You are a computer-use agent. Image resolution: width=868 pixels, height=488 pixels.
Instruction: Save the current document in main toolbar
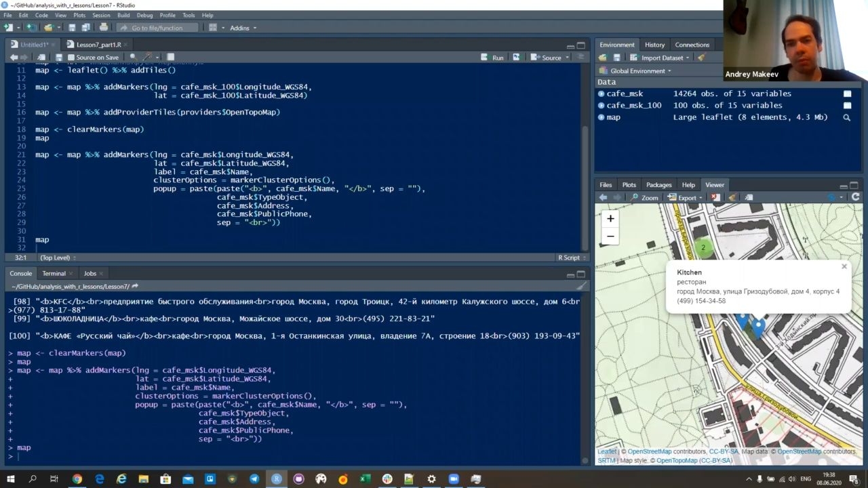(72, 28)
